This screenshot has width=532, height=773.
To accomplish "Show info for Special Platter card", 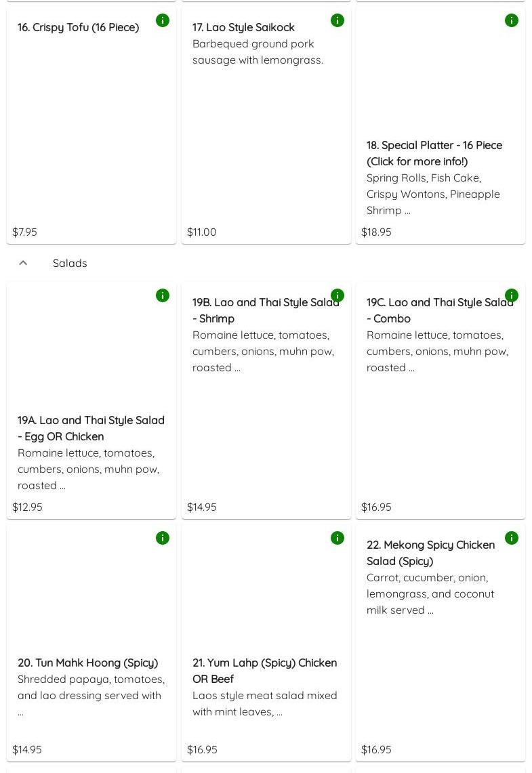I will pyautogui.click(x=512, y=20).
